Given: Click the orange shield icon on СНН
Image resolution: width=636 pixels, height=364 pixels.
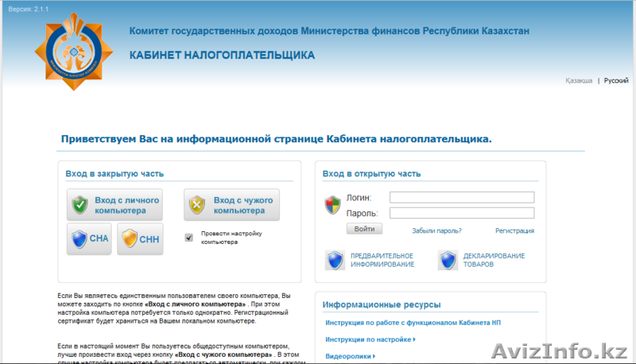Looking at the screenshot, I should pos(128,238).
